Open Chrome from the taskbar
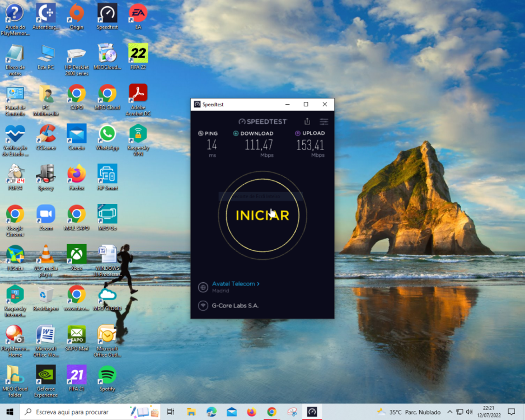525x420 pixels. click(271, 412)
